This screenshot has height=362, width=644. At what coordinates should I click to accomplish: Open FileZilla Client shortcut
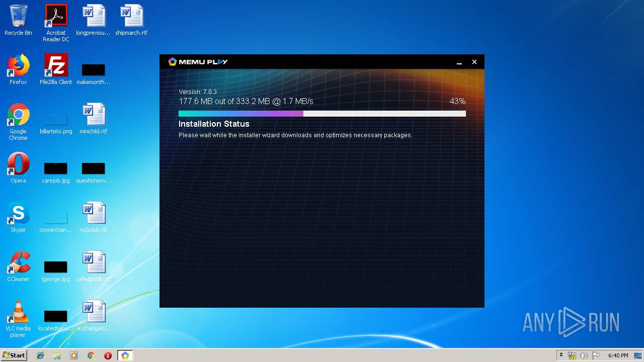click(x=56, y=69)
